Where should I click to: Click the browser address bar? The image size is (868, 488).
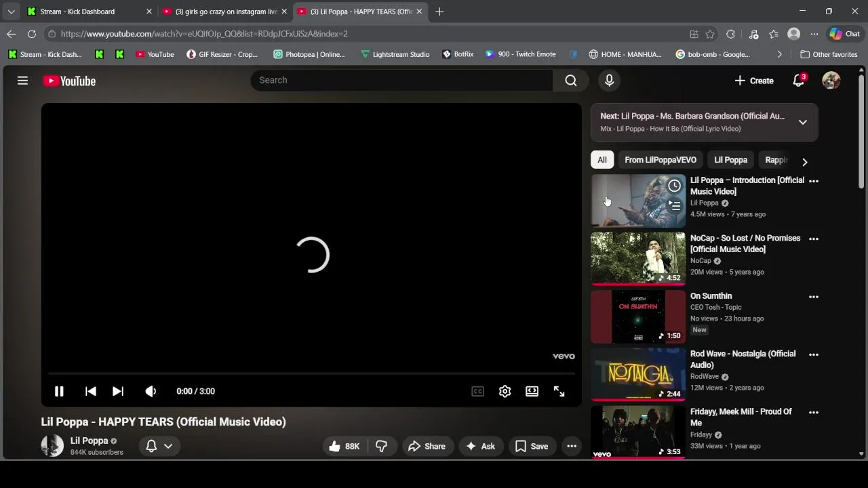point(366,34)
